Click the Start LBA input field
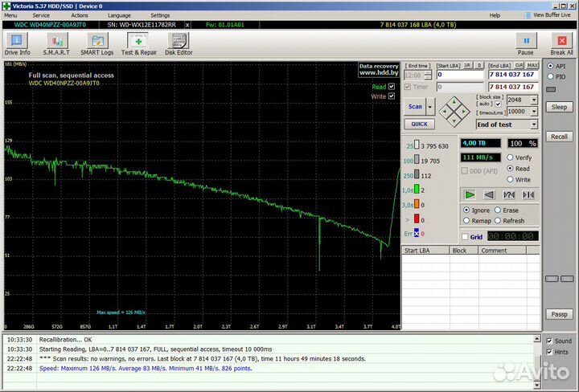Image resolution: width=579 pixels, height=392 pixels. pos(460,75)
